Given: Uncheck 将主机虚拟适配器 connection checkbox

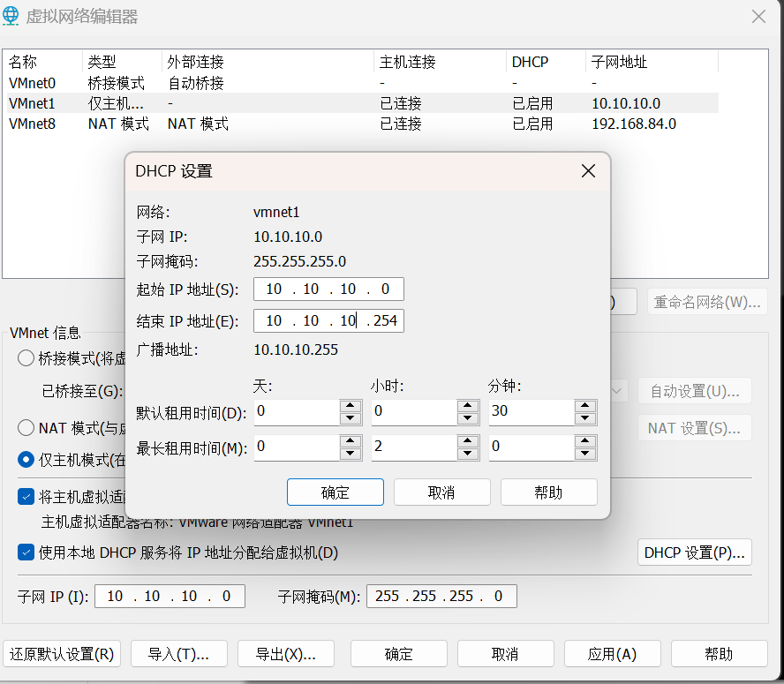Looking at the screenshot, I should pos(26,497).
